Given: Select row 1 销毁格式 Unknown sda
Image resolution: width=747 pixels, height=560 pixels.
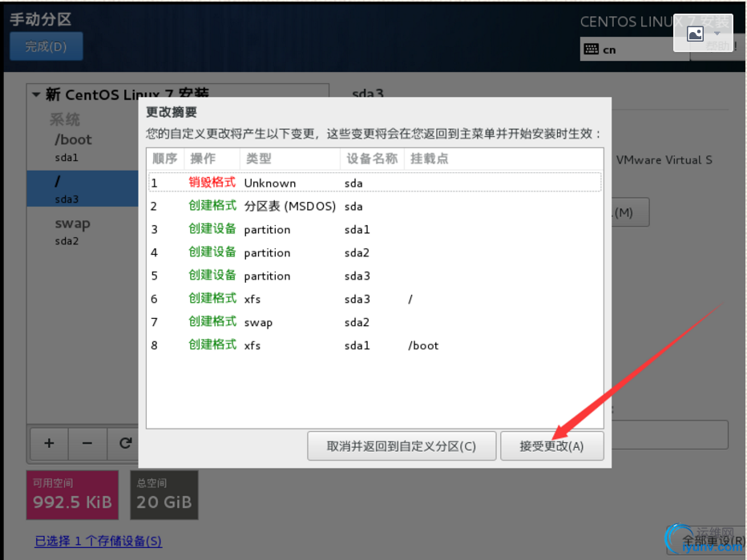Looking at the screenshot, I should pos(375,183).
